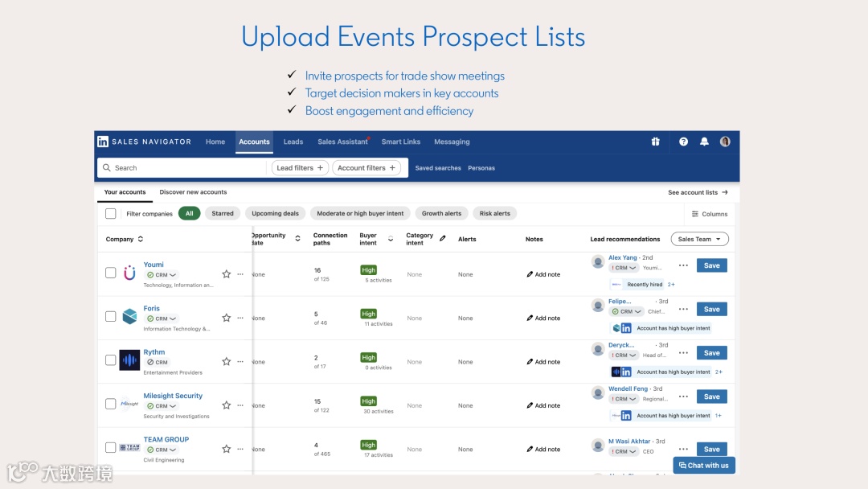Image resolution: width=868 pixels, height=489 pixels.
Task: Sort by the Buyer intent column
Action: click(391, 239)
